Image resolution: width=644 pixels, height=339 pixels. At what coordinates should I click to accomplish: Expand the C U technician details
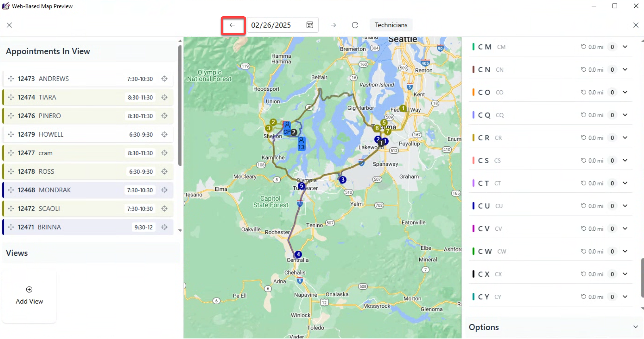point(625,206)
